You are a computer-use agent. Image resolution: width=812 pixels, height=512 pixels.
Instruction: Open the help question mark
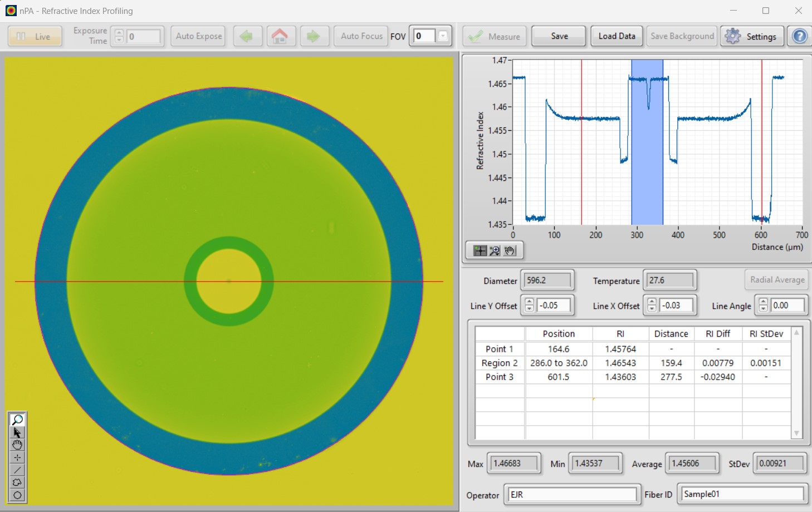click(x=799, y=37)
